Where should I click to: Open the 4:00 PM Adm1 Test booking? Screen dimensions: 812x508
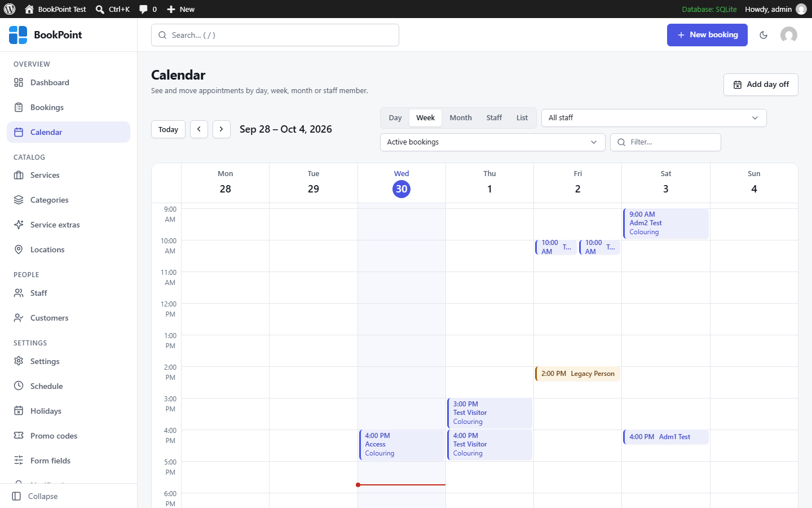pos(666,437)
